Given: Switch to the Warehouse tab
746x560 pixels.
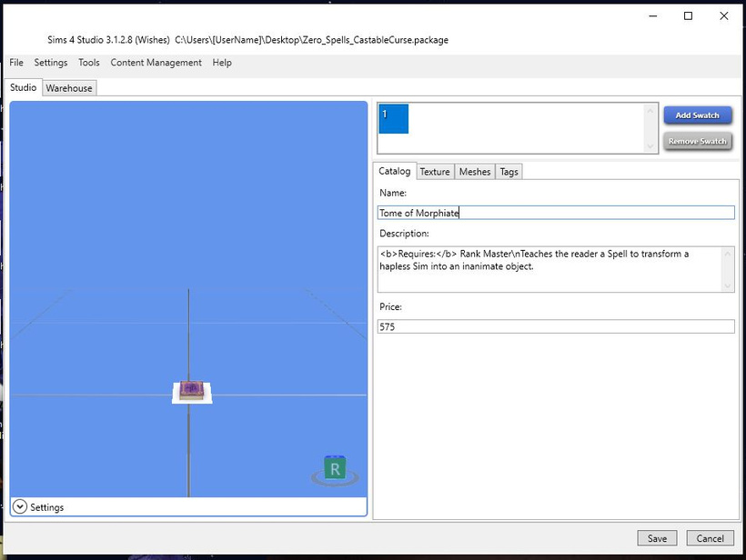Looking at the screenshot, I should (69, 88).
